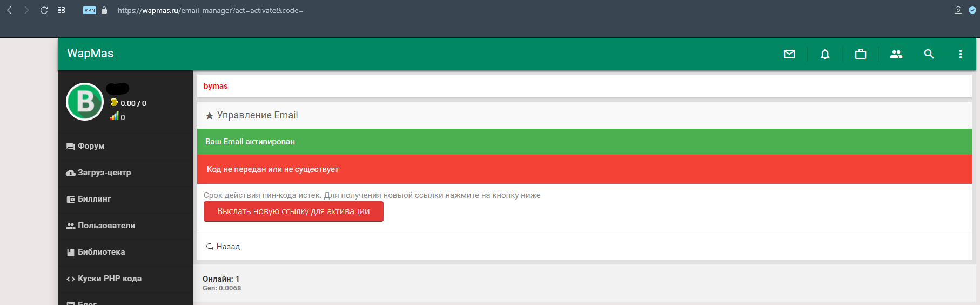Viewport: 980px width, 305px height.
Task: Open notifications bell icon
Action: coord(825,54)
